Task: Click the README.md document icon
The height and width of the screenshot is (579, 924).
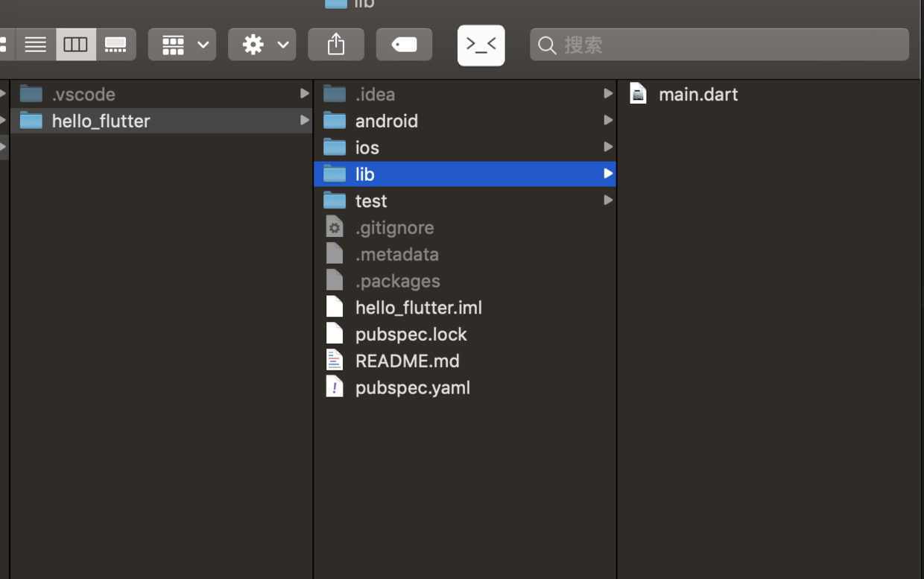Action: pos(335,360)
